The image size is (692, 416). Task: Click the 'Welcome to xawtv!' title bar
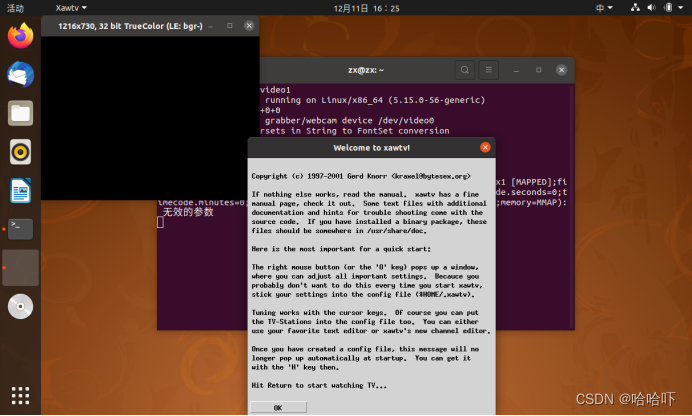pyautogui.click(x=372, y=148)
